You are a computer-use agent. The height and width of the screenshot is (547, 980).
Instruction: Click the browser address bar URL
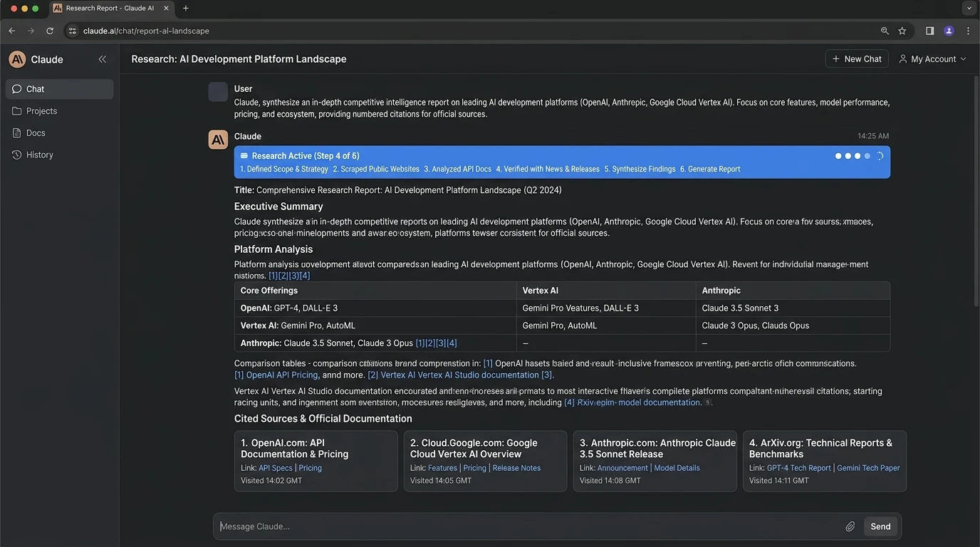point(146,31)
